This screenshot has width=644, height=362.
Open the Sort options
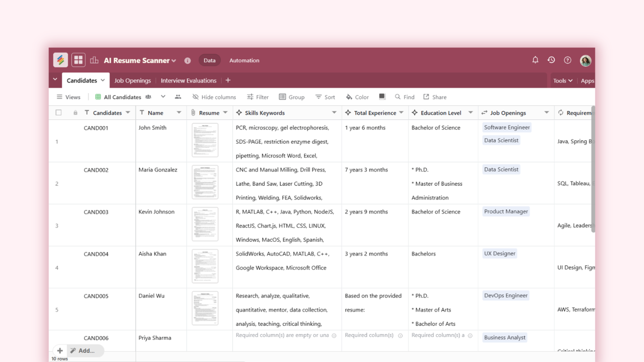point(325,97)
